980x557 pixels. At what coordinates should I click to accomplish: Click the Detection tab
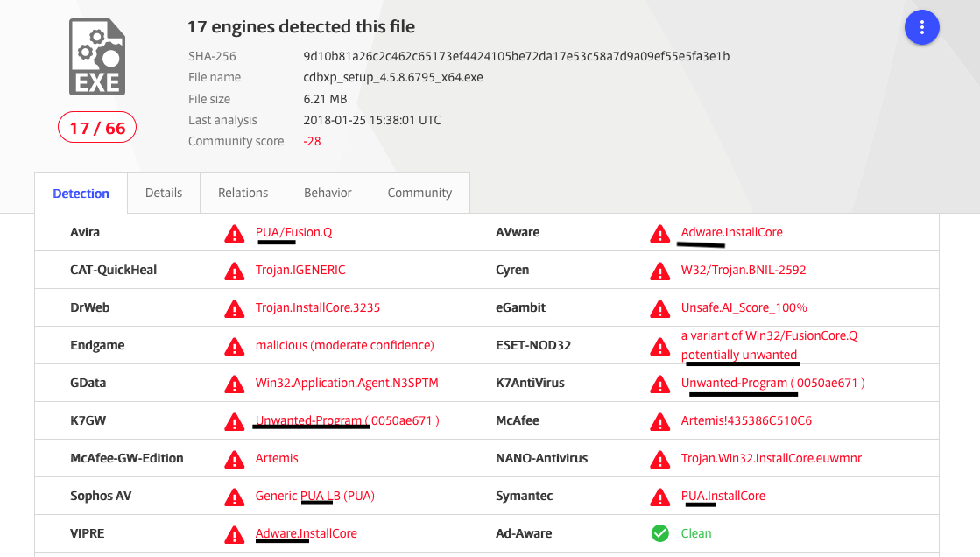pyautogui.click(x=81, y=194)
